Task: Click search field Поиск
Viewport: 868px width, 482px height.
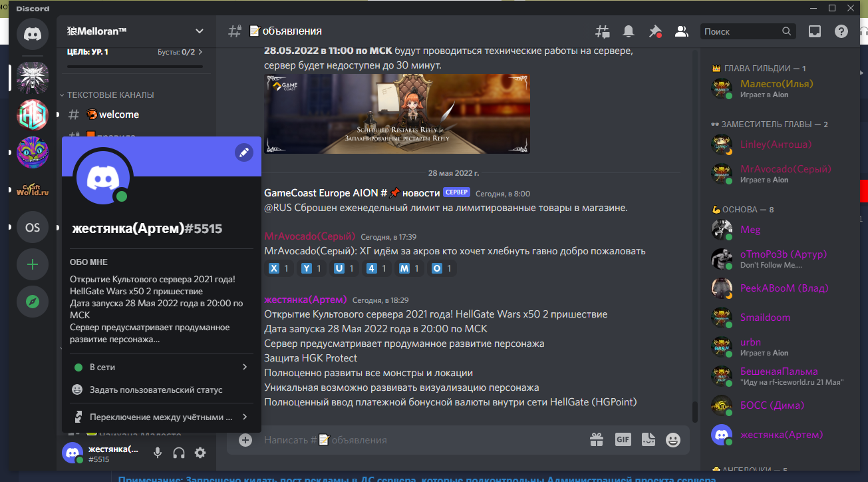Action: [x=748, y=31]
